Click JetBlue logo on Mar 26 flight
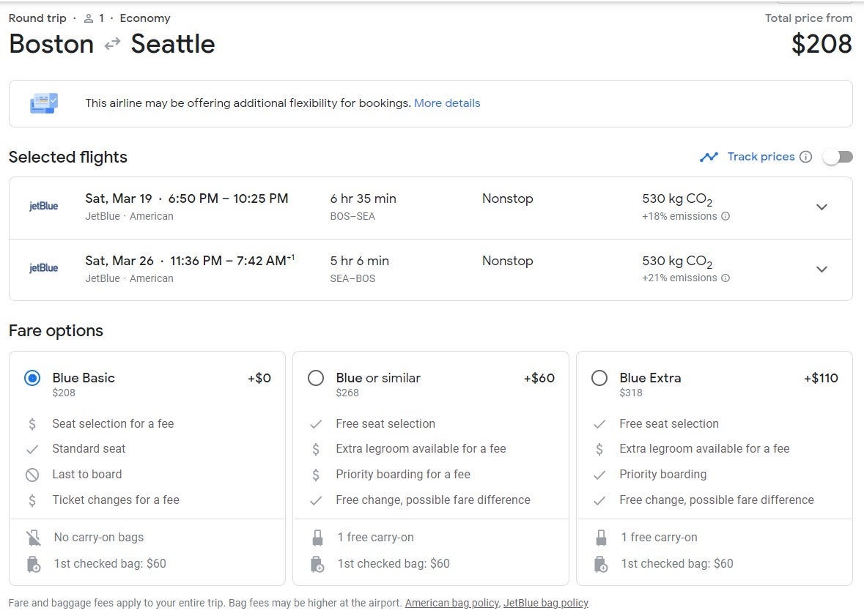The image size is (864, 616). [43, 268]
